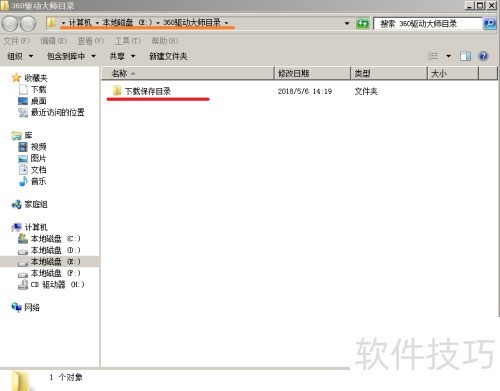Expand arrow before 本地磁盘 breadcrumb

point(97,23)
